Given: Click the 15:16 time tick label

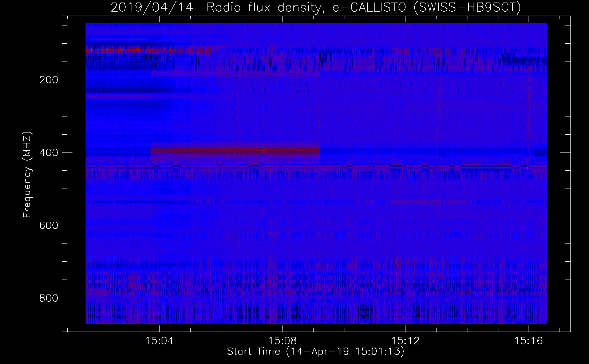Looking at the screenshot, I should [x=529, y=341].
